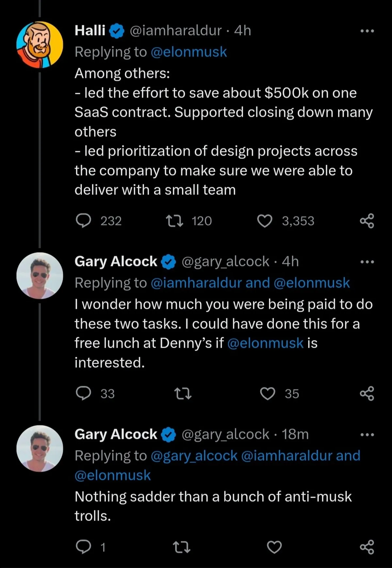Screen dimensions: 392x568
Task: Retweet Gary's anti-musk trolls tweet
Action: click(x=182, y=547)
